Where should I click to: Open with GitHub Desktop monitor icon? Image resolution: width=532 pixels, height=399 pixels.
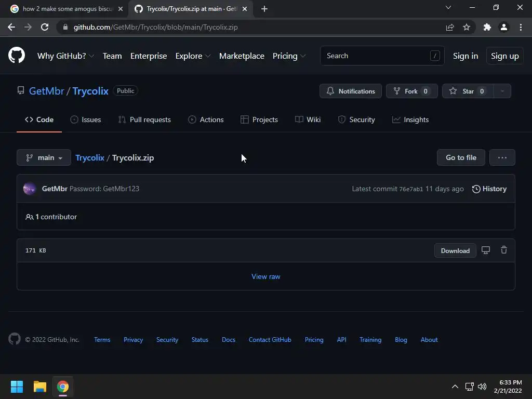[486, 250]
